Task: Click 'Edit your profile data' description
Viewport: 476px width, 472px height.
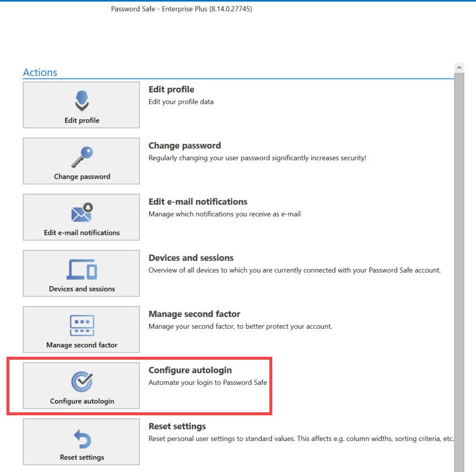Action: point(181,102)
